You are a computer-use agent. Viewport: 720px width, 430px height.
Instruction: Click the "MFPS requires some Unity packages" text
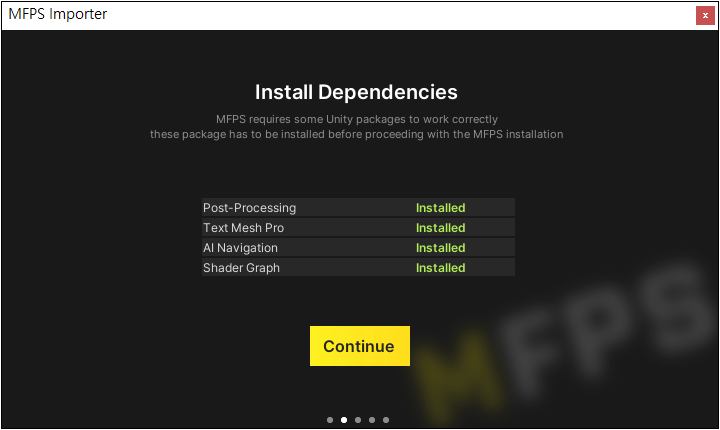pos(357,119)
